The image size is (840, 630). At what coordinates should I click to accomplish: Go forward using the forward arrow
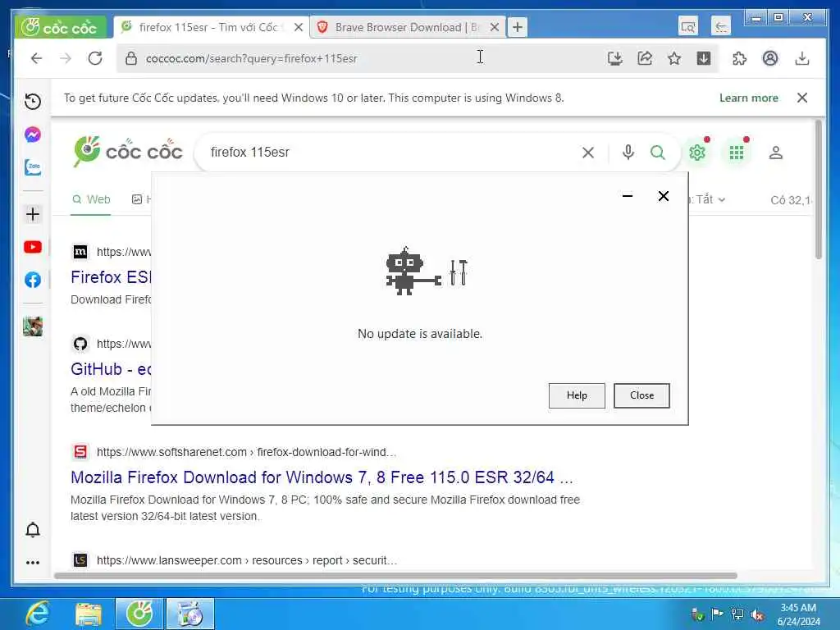pyautogui.click(x=66, y=58)
